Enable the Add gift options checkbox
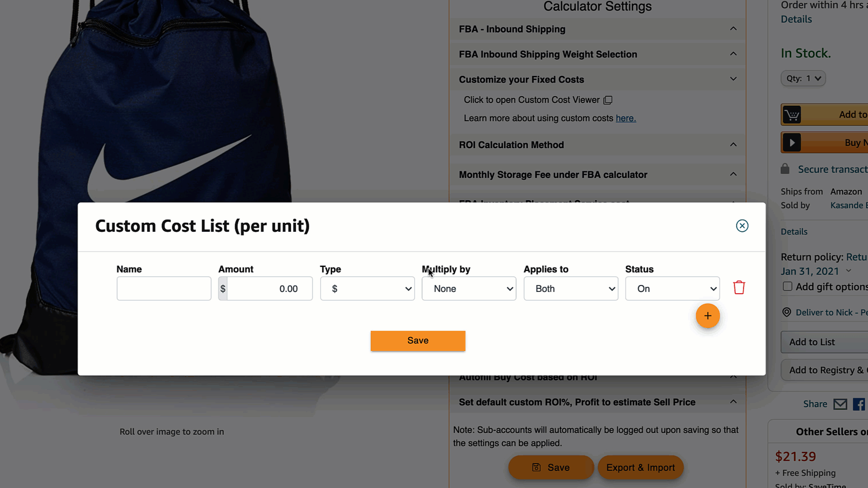This screenshot has height=488, width=868. [788, 286]
